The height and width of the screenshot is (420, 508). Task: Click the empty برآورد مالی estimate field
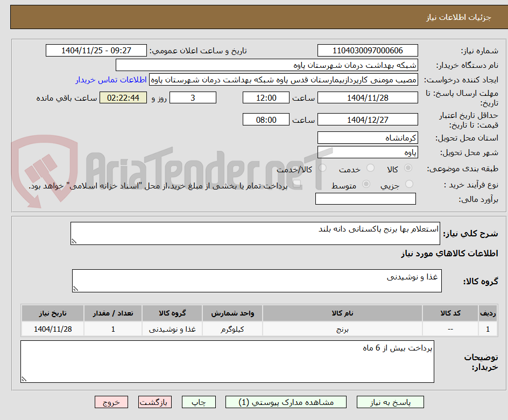click(x=365, y=199)
